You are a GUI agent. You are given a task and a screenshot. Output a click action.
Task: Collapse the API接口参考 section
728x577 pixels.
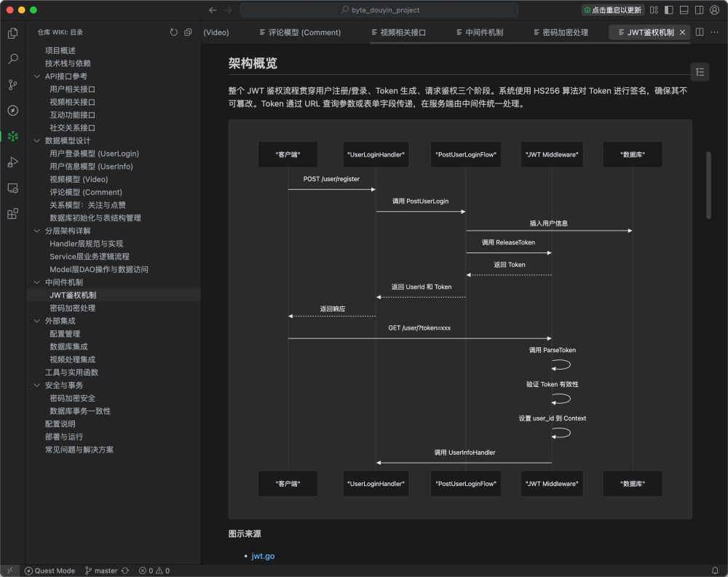[x=37, y=76]
